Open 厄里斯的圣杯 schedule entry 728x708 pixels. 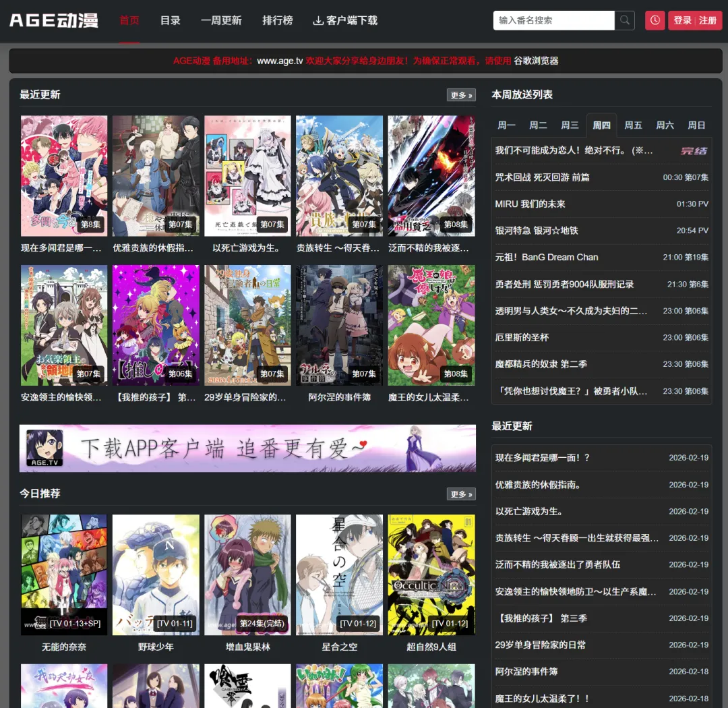click(601, 338)
